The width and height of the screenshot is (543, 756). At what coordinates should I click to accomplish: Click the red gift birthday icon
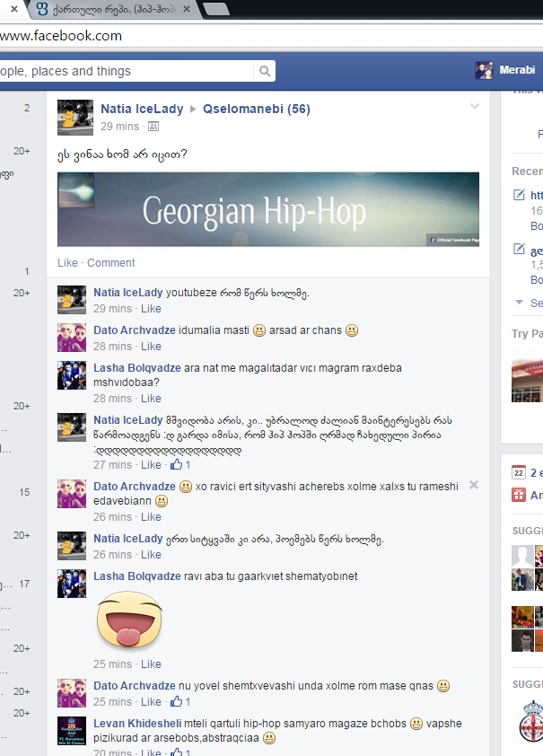click(x=519, y=495)
